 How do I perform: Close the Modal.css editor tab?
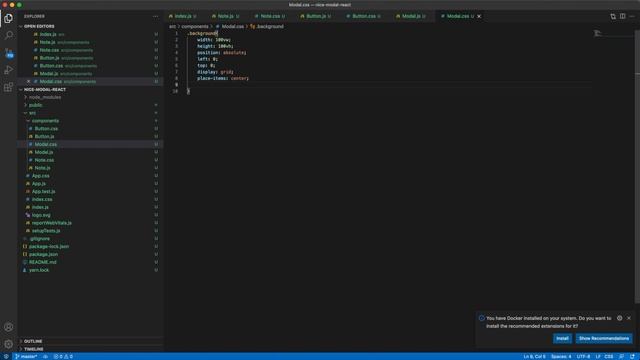[x=479, y=16]
